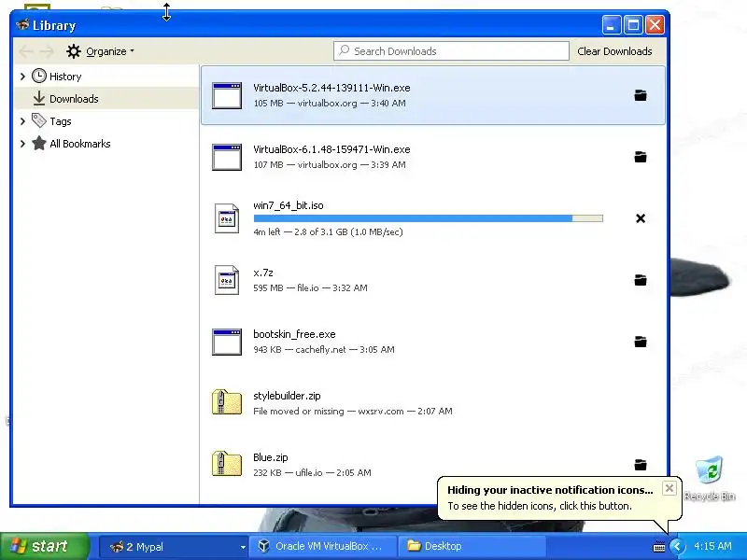Image resolution: width=747 pixels, height=560 pixels.
Task: Show hidden notification icons arrow button
Action: [x=677, y=547]
